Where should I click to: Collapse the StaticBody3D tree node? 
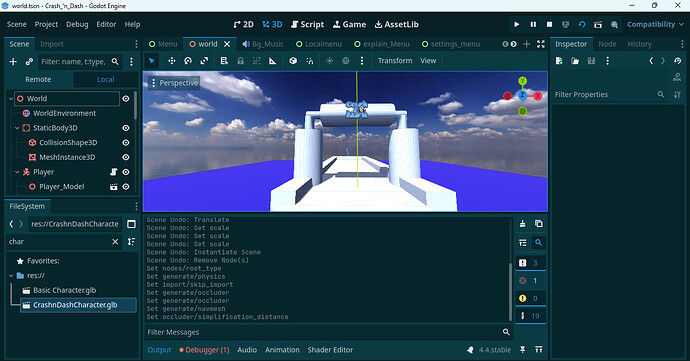(17, 128)
